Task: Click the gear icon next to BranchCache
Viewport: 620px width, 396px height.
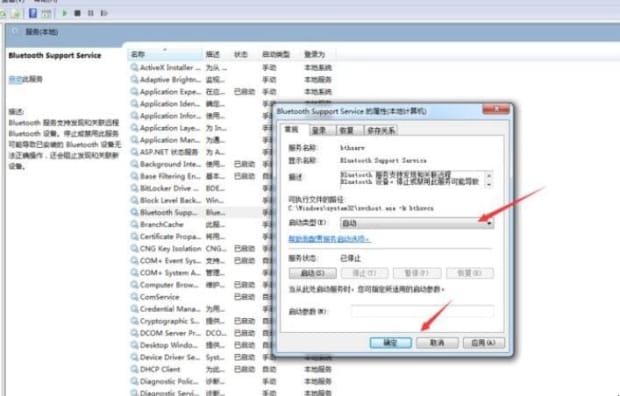Action: (x=134, y=224)
